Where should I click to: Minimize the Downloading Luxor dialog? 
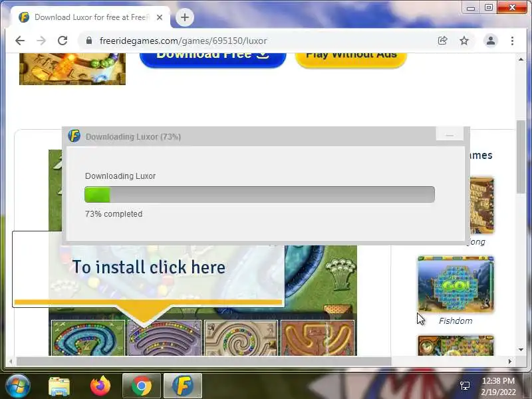coord(450,135)
